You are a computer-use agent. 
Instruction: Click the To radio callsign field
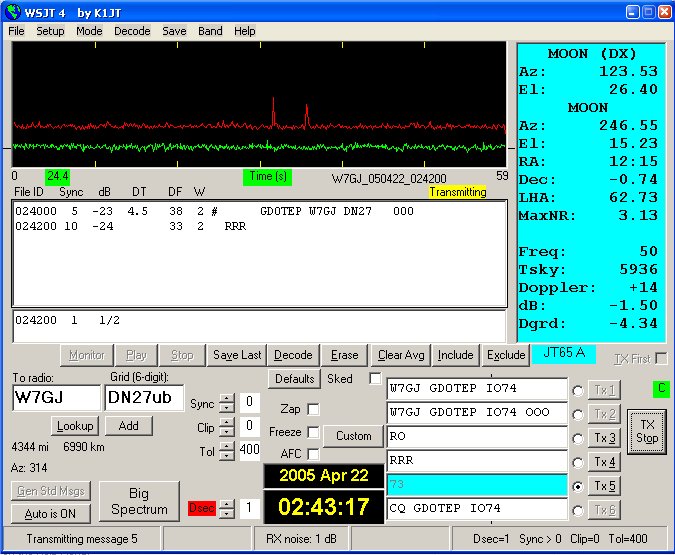(56, 397)
